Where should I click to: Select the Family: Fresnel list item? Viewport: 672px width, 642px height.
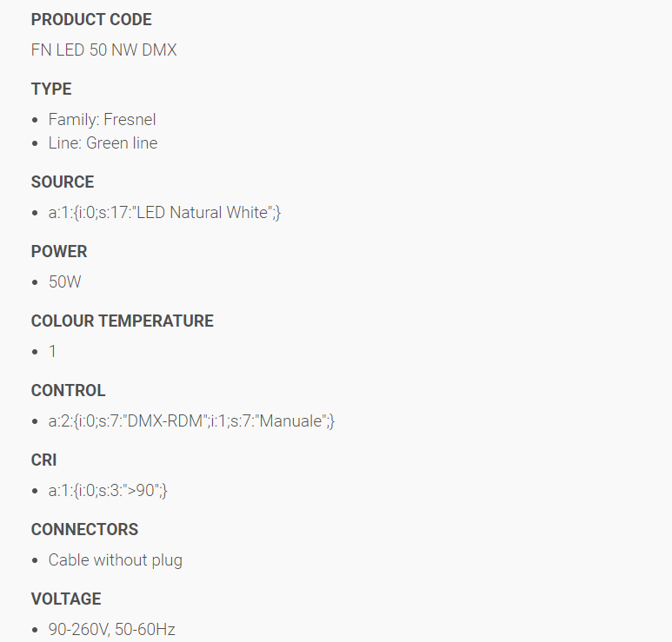pyautogui.click(x=102, y=120)
